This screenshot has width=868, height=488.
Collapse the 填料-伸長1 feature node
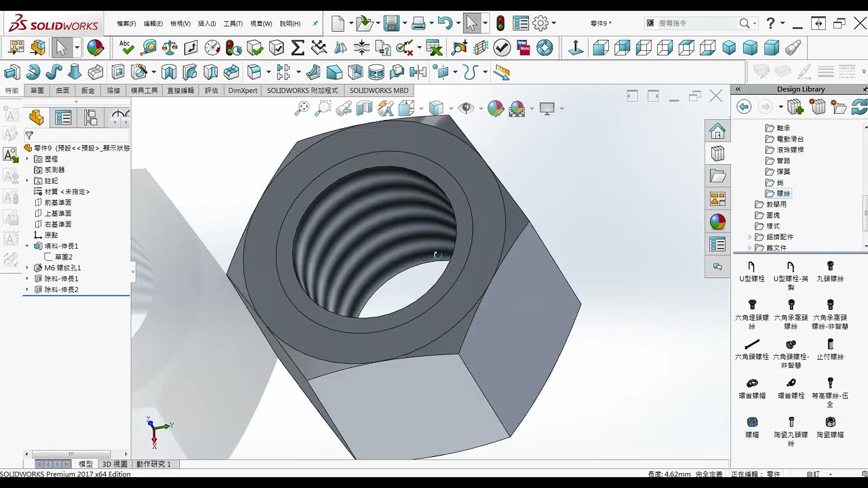click(28, 246)
